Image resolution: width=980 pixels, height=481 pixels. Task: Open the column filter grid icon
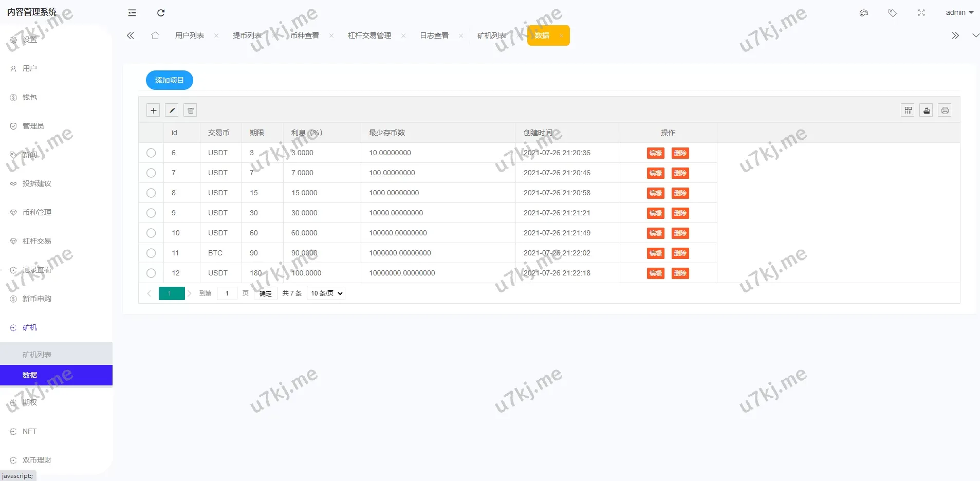tap(908, 110)
